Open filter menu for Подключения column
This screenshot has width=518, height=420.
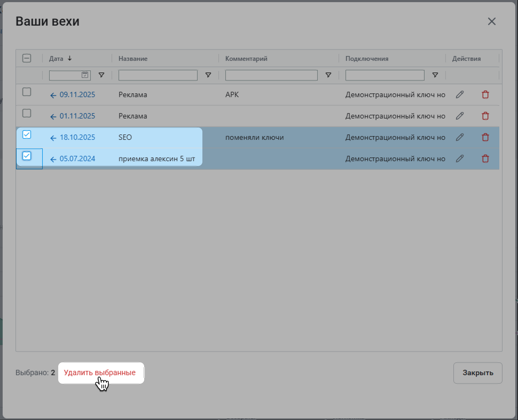click(435, 75)
